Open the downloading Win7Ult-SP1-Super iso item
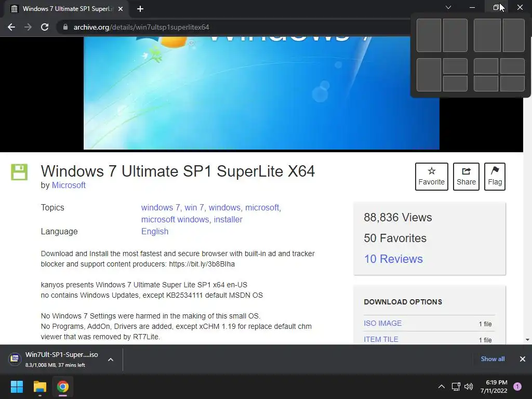 point(62,360)
